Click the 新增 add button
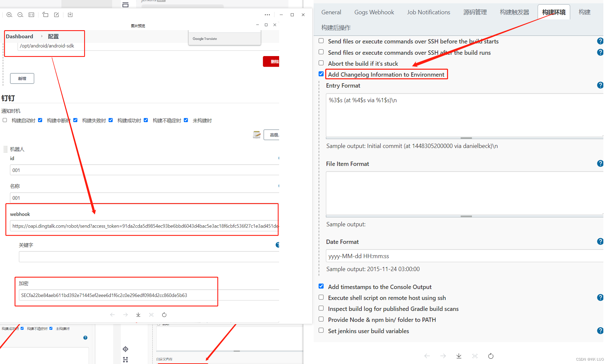This screenshot has height=364, width=609. coord(22,79)
